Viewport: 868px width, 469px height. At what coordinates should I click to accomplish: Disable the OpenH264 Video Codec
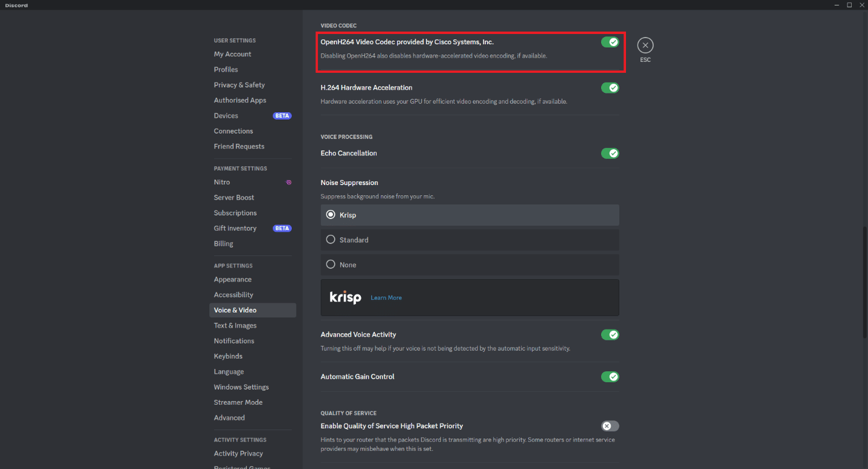coord(610,42)
